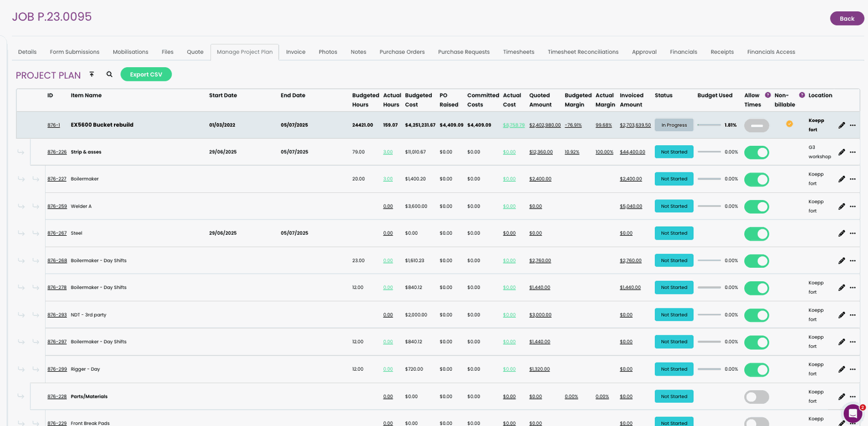
Task: Edit the Welder A row pencil icon
Action: coord(841,206)
